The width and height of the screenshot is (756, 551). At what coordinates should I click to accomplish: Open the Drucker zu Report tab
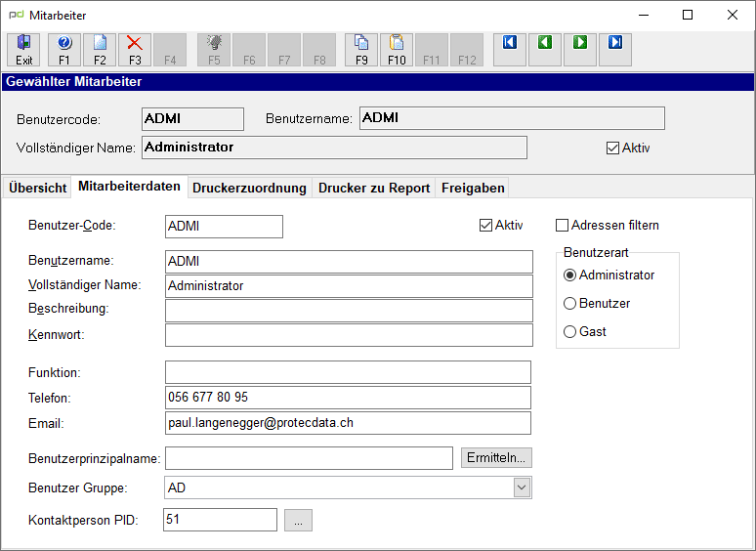tap(374, 188)
